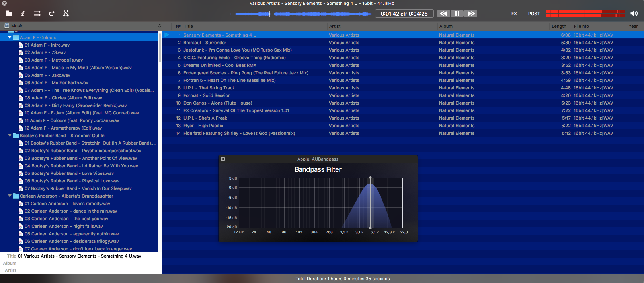The height and width of the screenshot is (283, 644).
Task: Open the Music source dropdown chevrons
Action: 160,26
